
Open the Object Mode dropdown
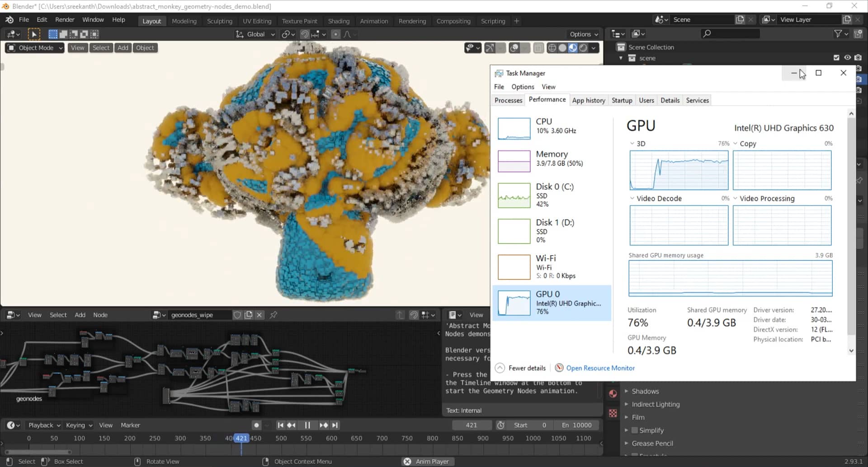click(36, 48)
